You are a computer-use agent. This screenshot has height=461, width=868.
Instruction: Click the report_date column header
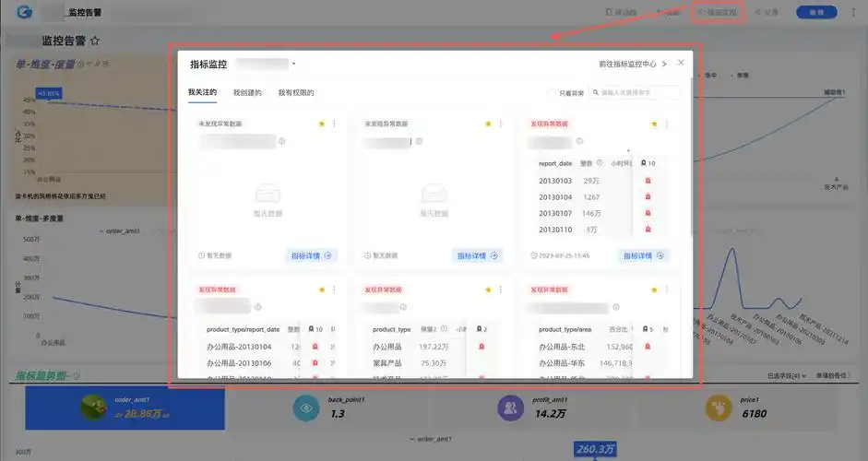click(x=555, y=163)
